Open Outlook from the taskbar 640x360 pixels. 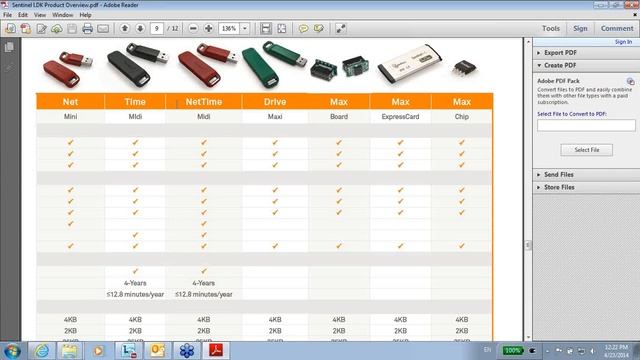point(158,351)
